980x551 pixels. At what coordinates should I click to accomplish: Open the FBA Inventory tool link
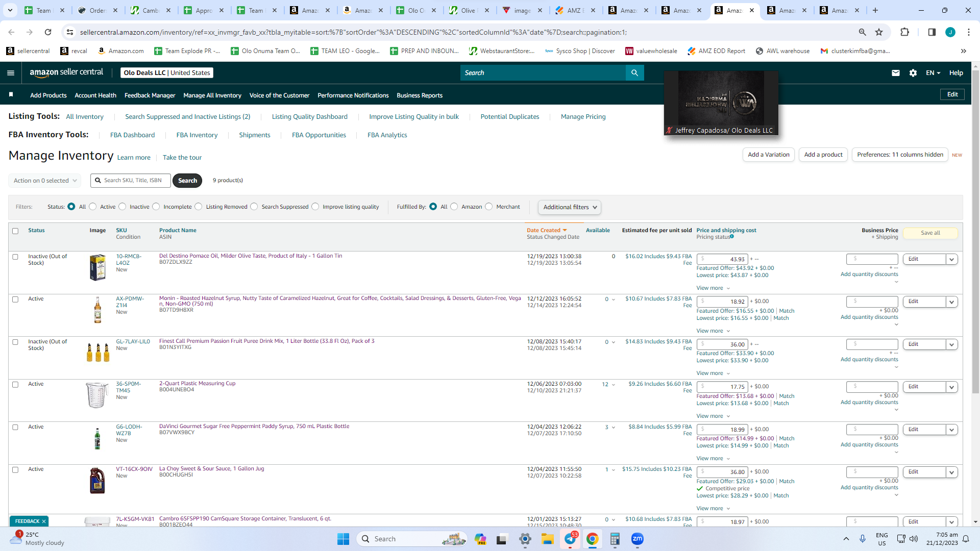pos(197,135)
